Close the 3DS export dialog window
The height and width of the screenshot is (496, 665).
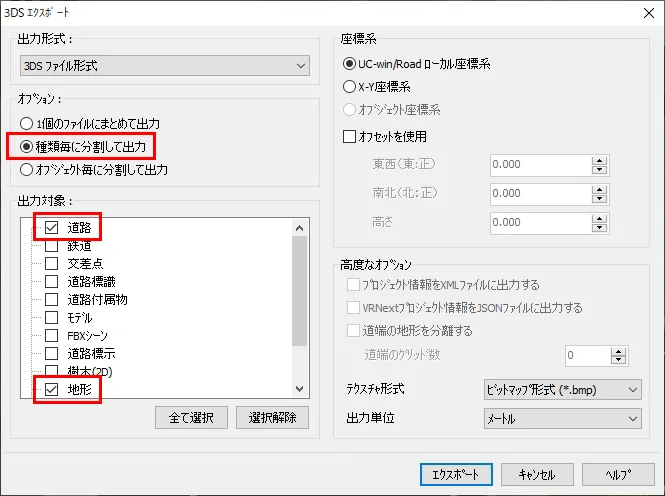point(642,12)
